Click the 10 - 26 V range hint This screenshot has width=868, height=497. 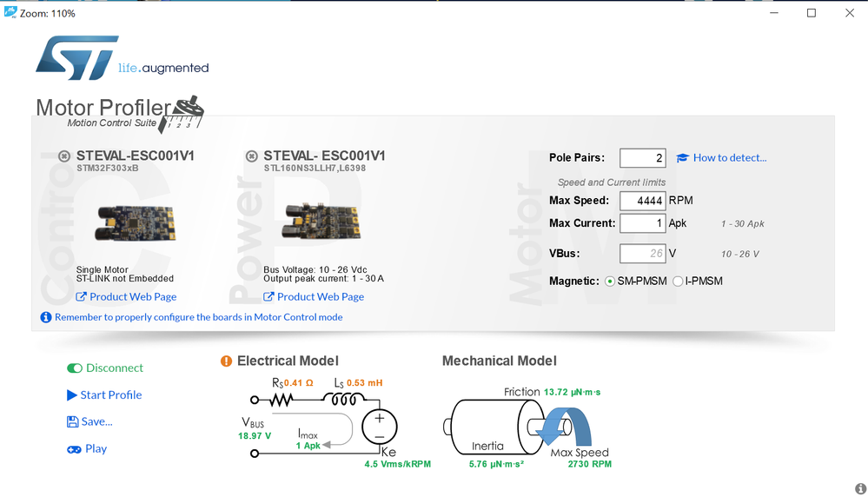click(x=739, y=254)
